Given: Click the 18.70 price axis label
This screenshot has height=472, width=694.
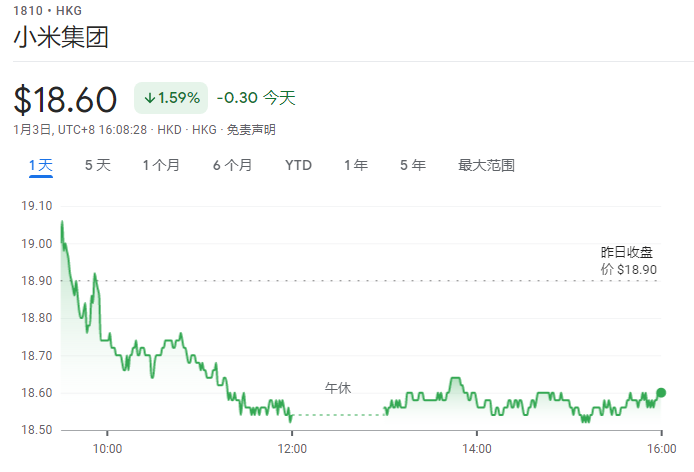Looking at the screenshot, I should pyautogui.click(x=37, y=356).
